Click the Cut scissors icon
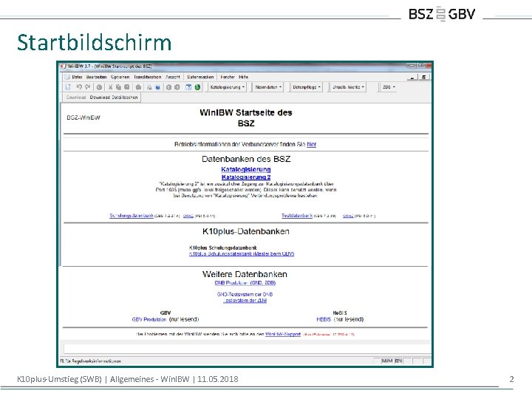532x399 pixels. click(110, 87)
